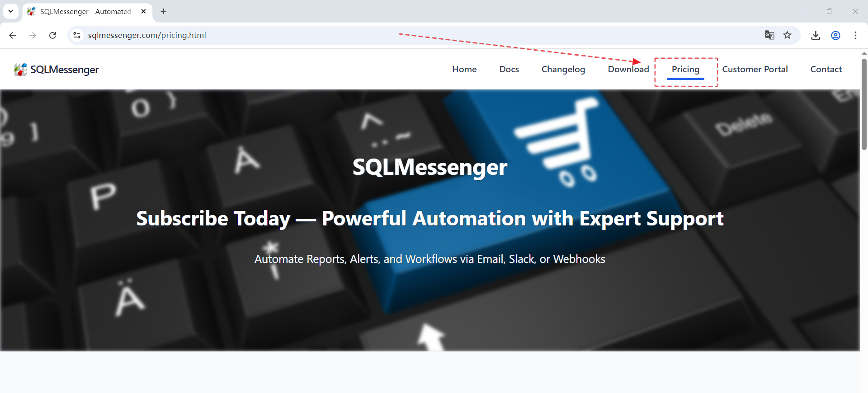Open site information icon in address bar
The image size is (868, 393).
(77, 35)
